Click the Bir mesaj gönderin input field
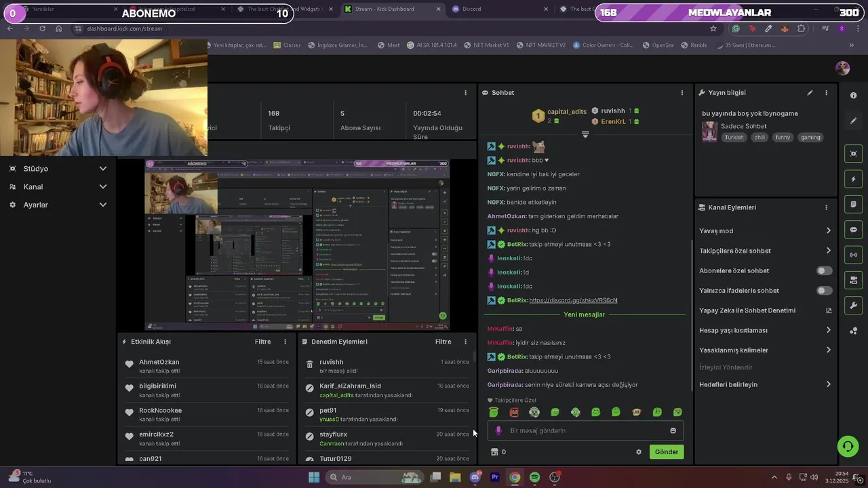The height and width of the screenshot is (488, 868). [x=585, y=430]
